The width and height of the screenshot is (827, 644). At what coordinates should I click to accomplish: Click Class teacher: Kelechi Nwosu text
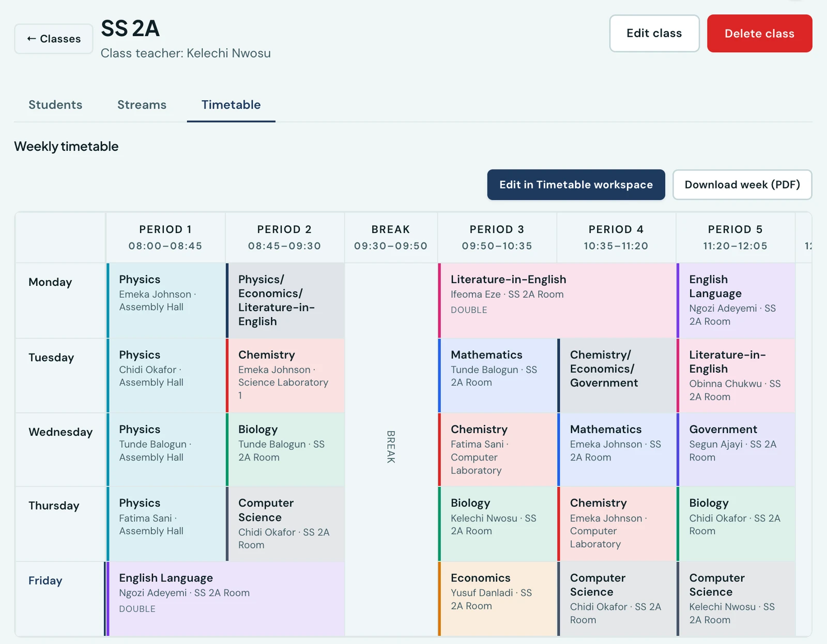pos(186,53)
